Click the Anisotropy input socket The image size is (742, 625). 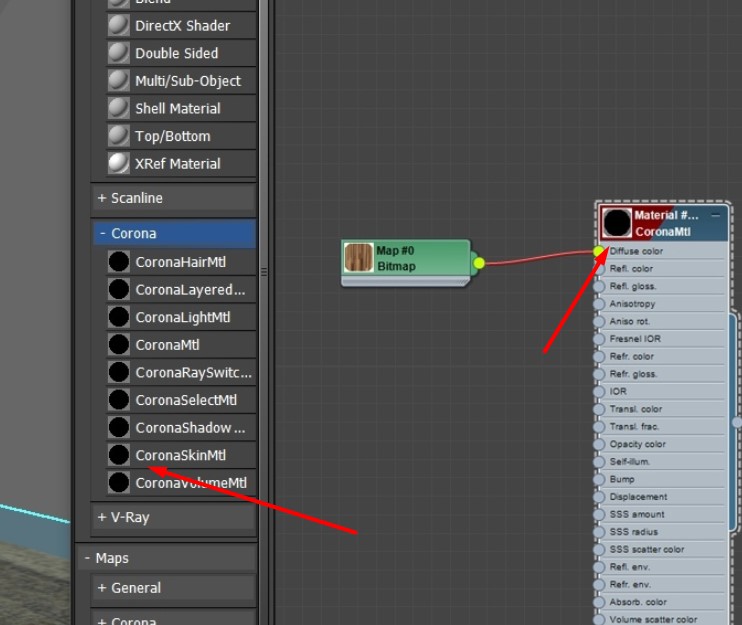[x=599, y=304]
